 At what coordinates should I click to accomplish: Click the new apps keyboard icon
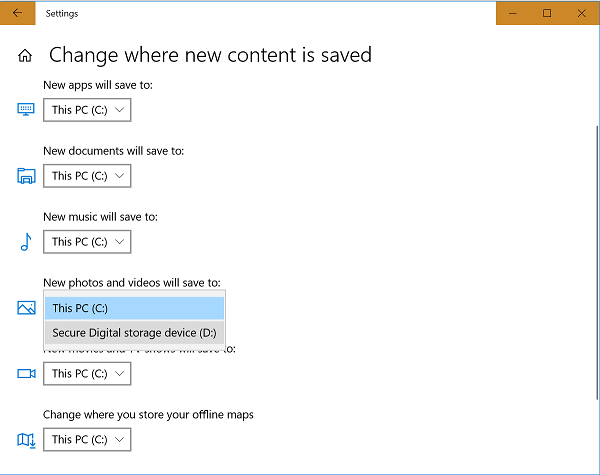pyautogui.click(x=26, y=109)
